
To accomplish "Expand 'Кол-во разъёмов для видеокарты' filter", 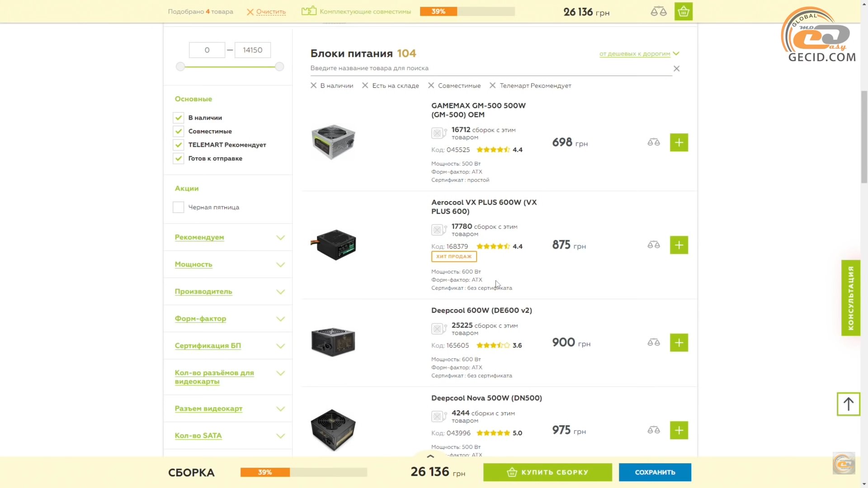I will coord(230,377).
